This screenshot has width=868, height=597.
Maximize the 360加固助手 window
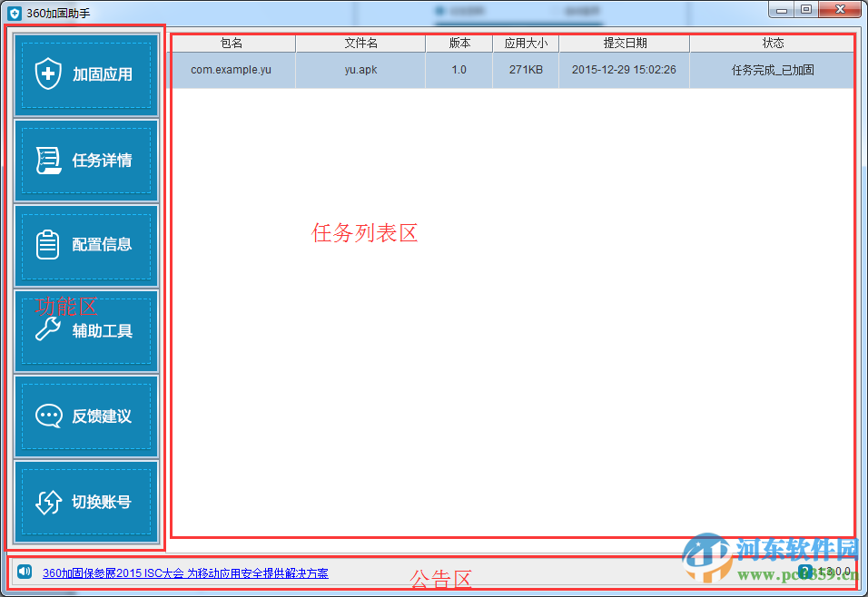tap(806, 9)
